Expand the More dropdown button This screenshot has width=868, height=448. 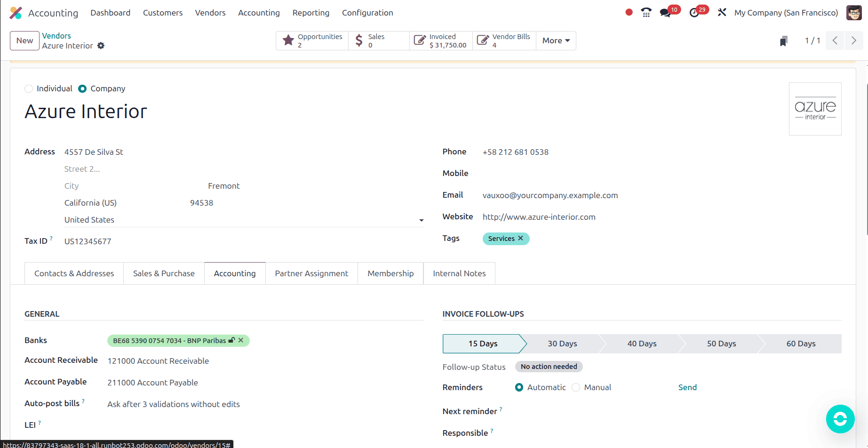tap(556, 40)
